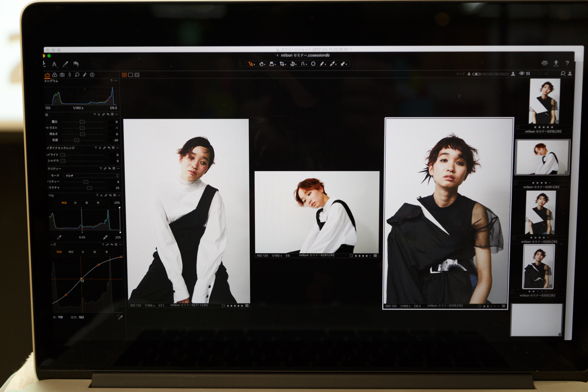Adjust the 彩度 saturation slider handle
Viewport: 588px width, 392px height.
(77, 140)
